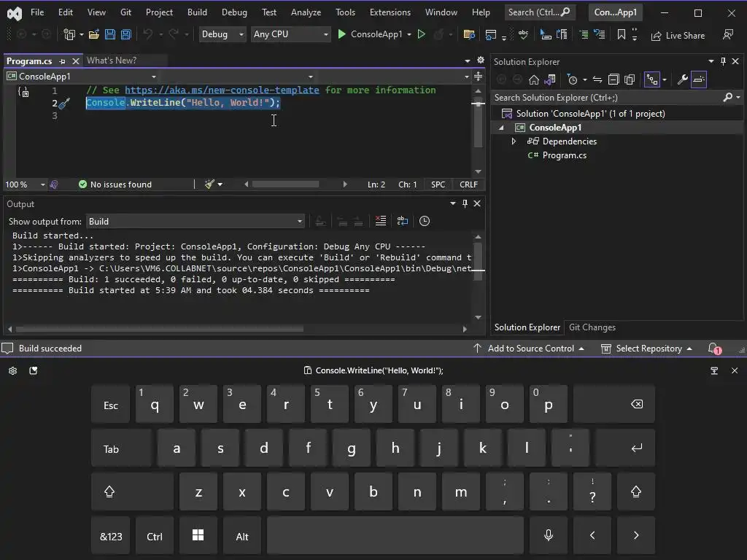The width and height of the screenshot is (747, 560).
Task: Click the comment selected lines icon
Action: pos(584,34)
